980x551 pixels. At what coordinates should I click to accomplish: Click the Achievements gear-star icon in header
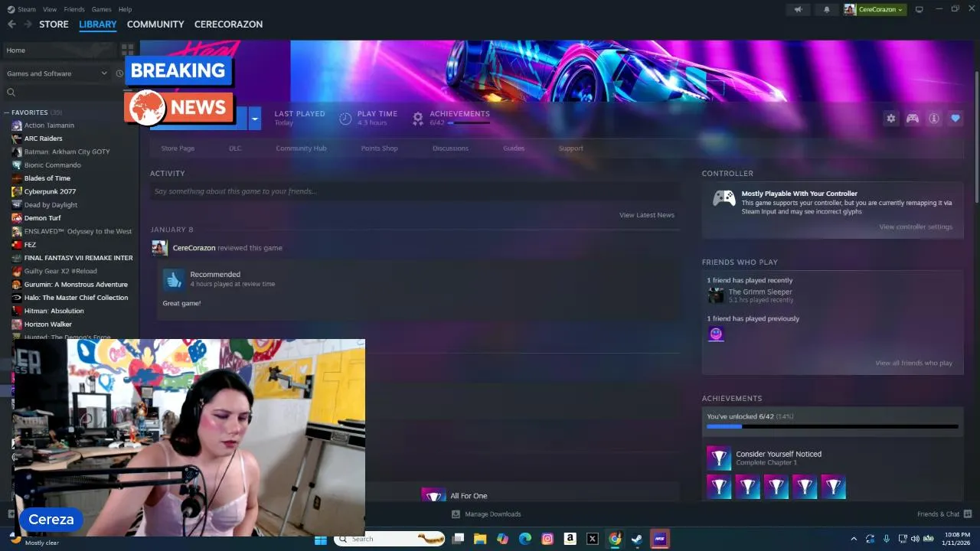click(417, 119)
